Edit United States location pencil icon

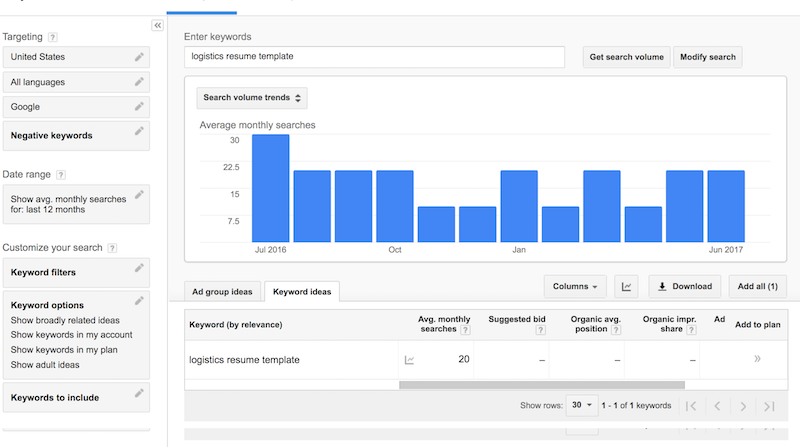(x=139, y=57)
